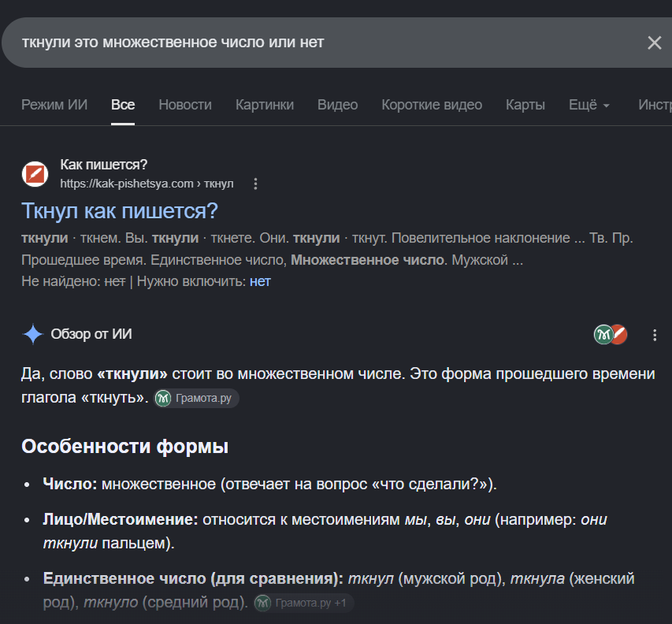Viewport: 672px width, 624px height.
Task: Click the 'нет' must-include link
Action: point(260,281)
